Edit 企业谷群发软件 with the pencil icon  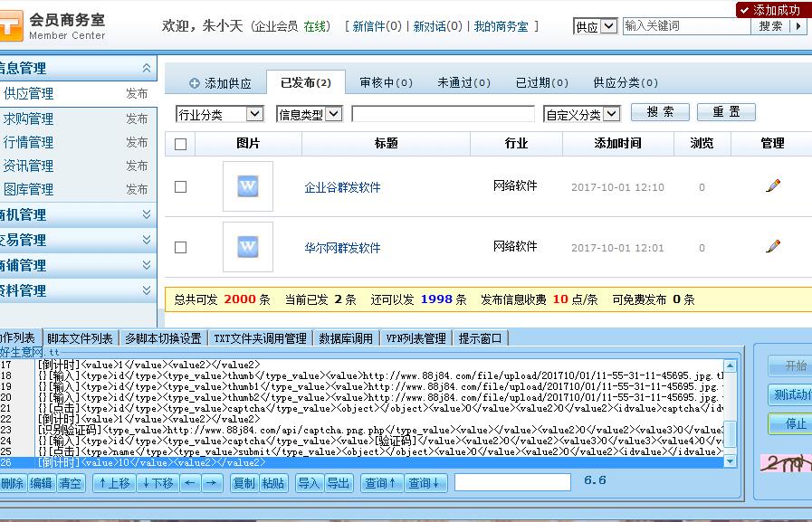point(773,185)
